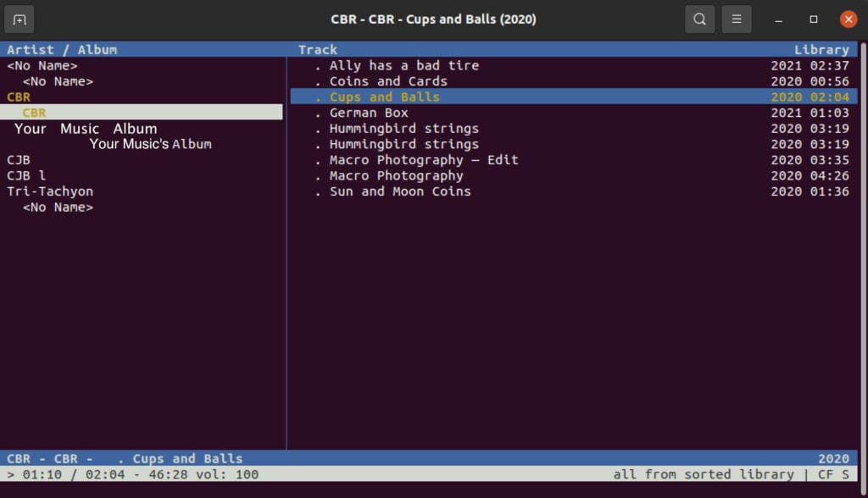Select <No Name> album under first artist
868x498 pixels.
58,81
